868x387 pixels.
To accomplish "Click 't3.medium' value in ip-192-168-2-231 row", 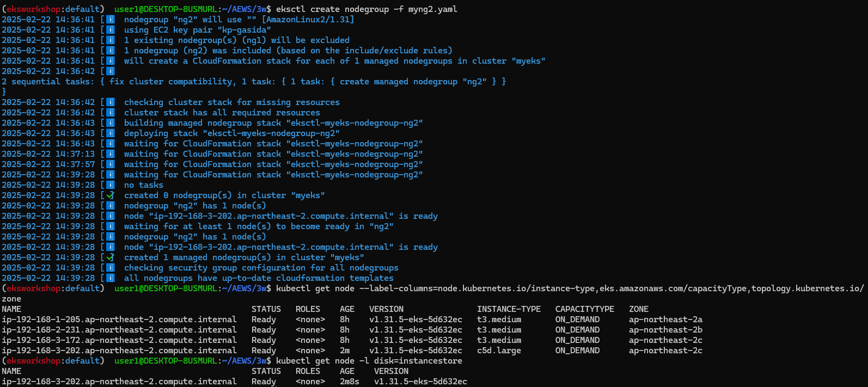I will [499, 330].
